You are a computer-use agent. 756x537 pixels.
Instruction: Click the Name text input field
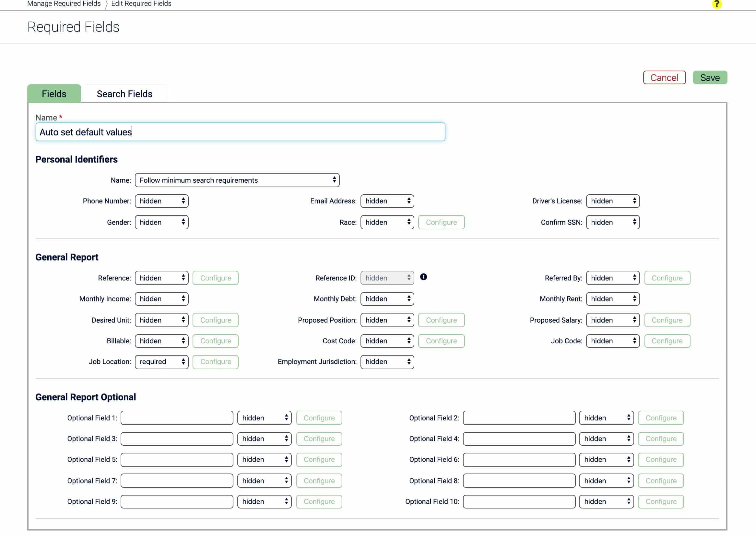[240, 132]
